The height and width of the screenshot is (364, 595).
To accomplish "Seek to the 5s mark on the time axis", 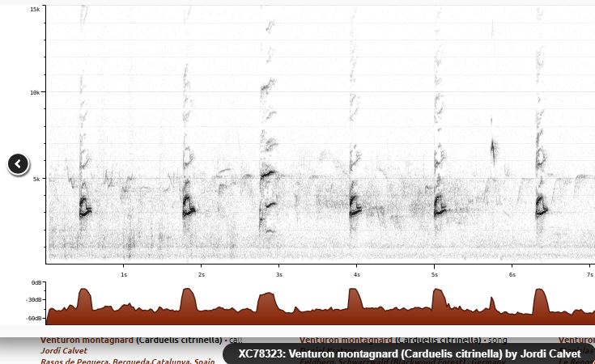I will (x=435, y=274).
